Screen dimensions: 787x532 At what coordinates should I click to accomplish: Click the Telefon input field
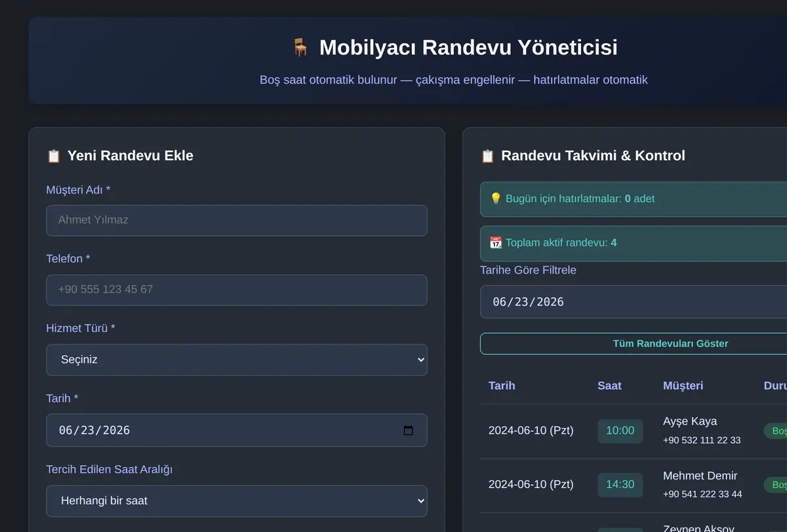236,290
